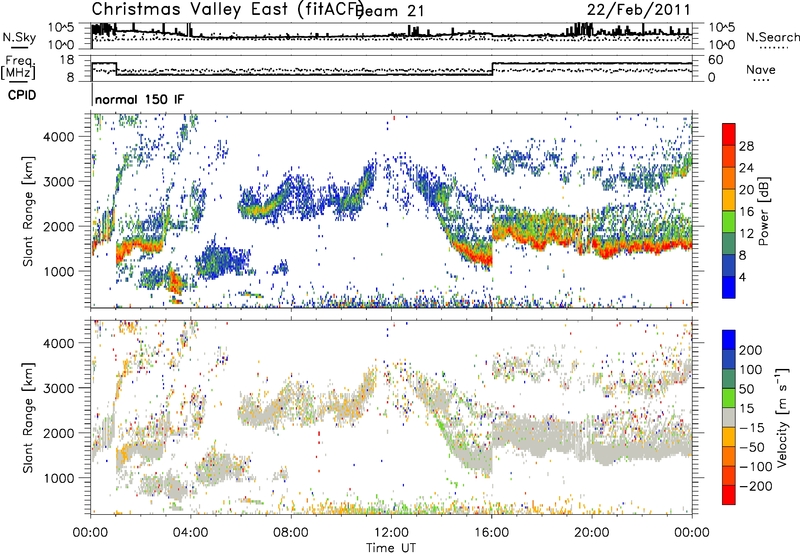Pick the gray segment of Velocity colorbar
The width and height of the screenshot is (800, 554).
coord(729,418)
